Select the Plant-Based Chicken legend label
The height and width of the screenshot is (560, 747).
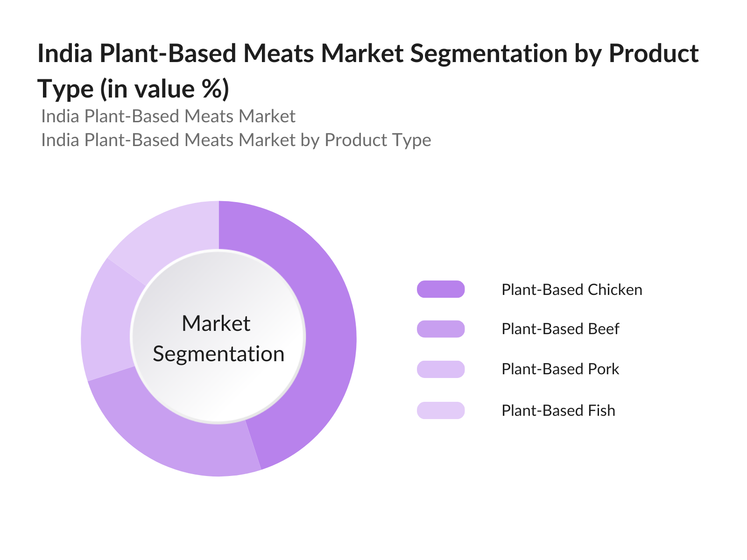(571, 290)
